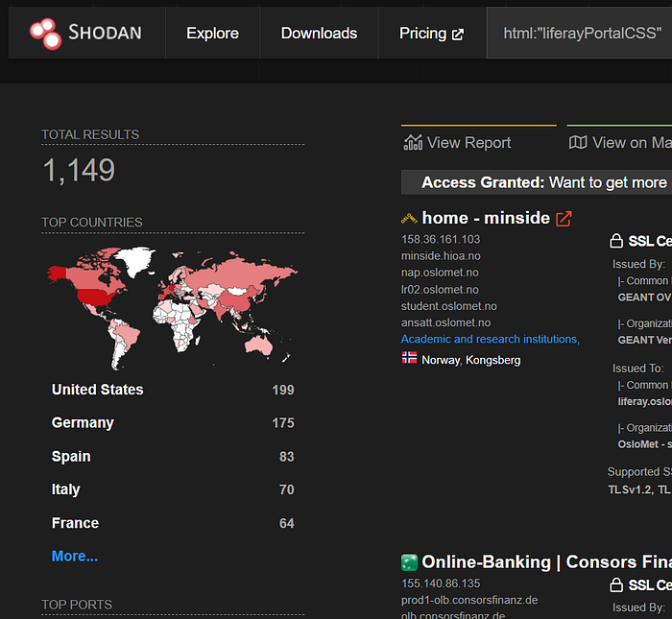The image size is (672, 619).
Task: Click the external link icon beside Pricing
Action: click(x=458, y=35)
